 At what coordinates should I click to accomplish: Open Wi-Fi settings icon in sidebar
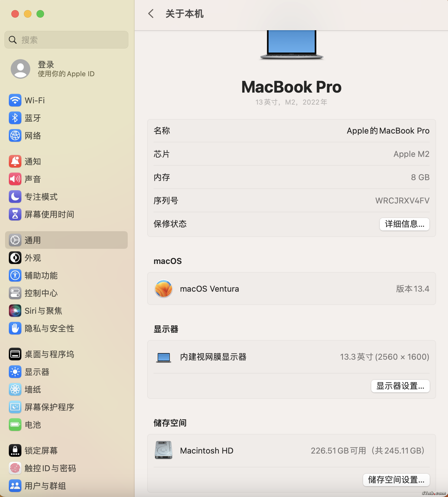tap(15, 100)
